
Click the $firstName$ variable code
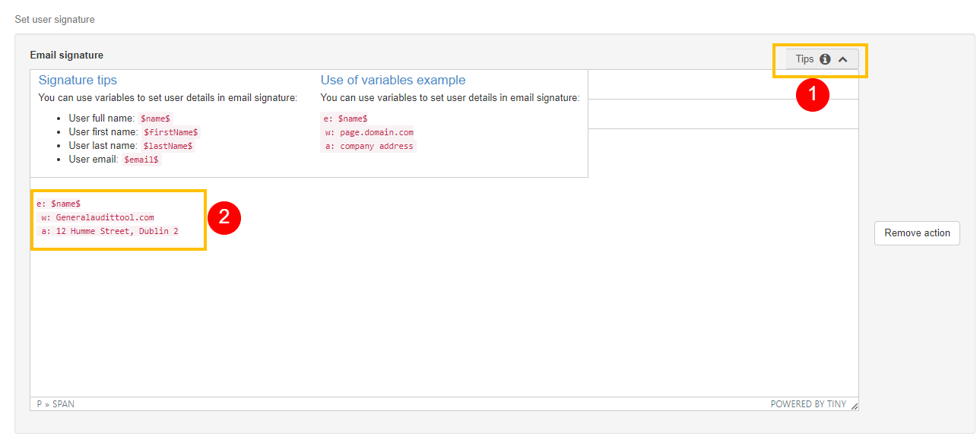pyautogui.click(x=171, y=132)
